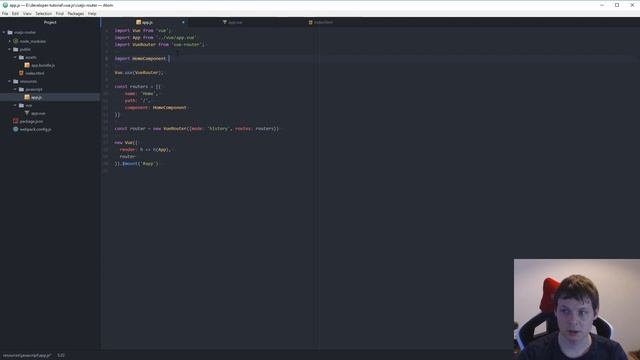Click the vue folder icon
640x360 pixels.
click(x=22, y=105)
